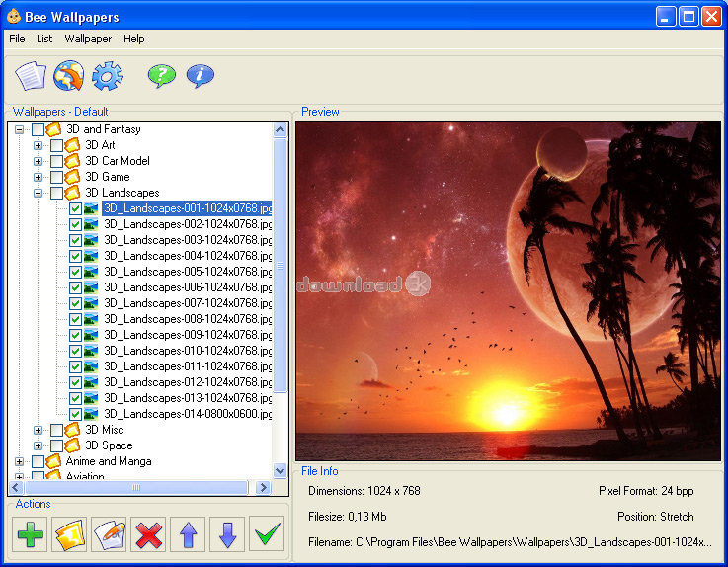This screenshot has width=728, height=567.
Task: Move item down with blue down arrow
Action: pos(227,534)
